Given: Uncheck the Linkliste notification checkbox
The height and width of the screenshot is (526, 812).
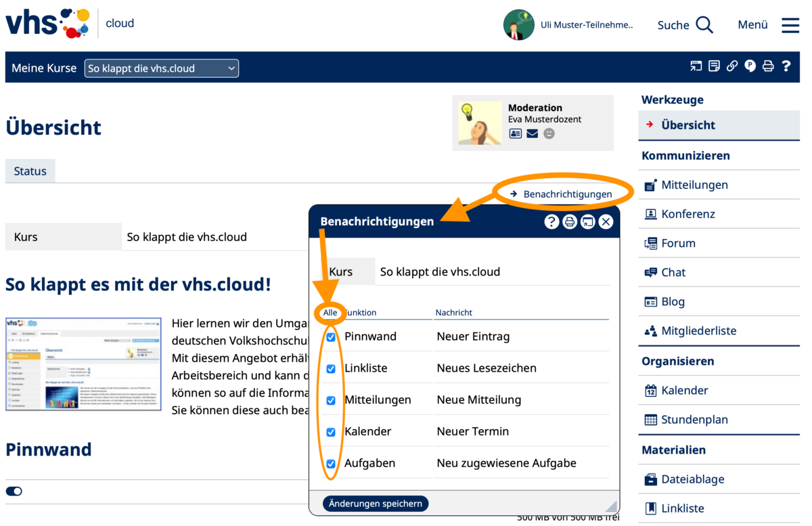Looking at the screenshot, I should (331, 369).
